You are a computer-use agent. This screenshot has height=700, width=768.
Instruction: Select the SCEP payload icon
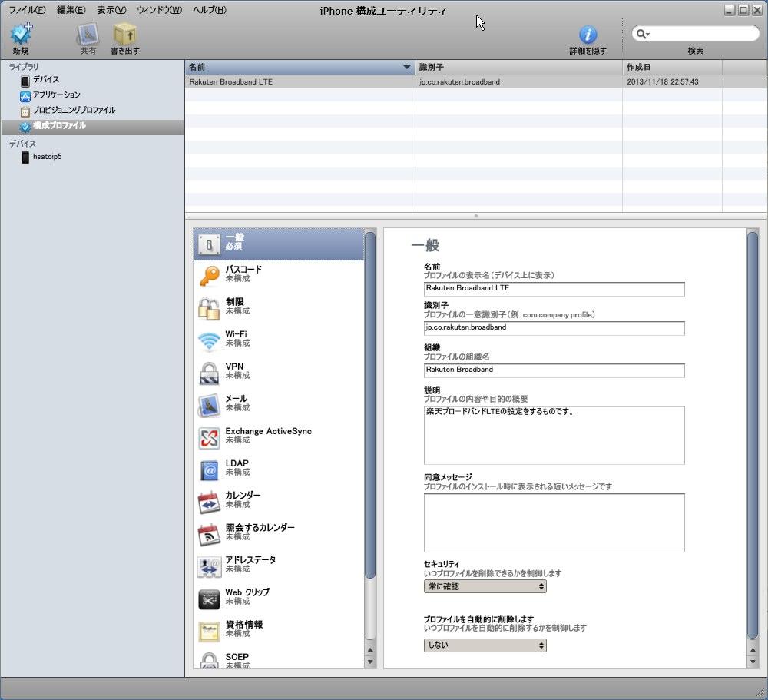(x=209, y=660)
